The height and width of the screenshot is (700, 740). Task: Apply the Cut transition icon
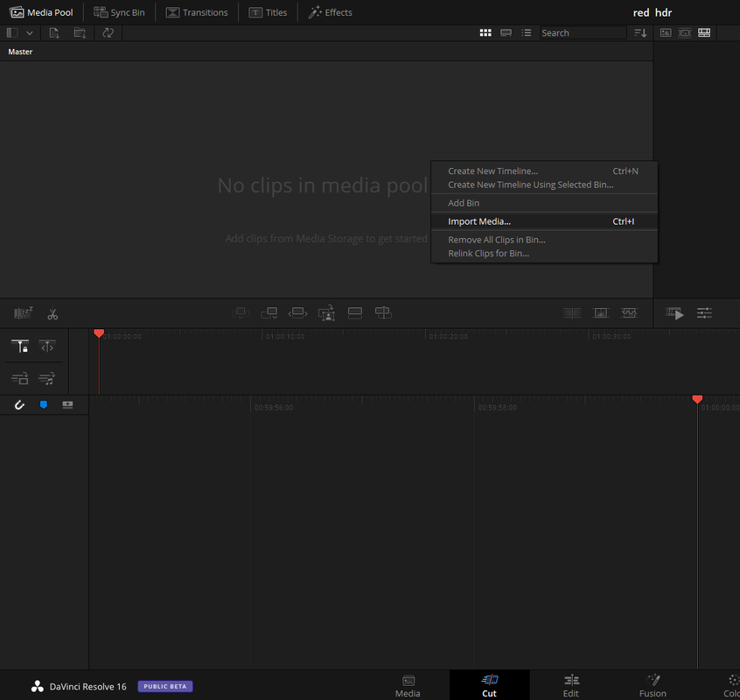coord(572,313)
